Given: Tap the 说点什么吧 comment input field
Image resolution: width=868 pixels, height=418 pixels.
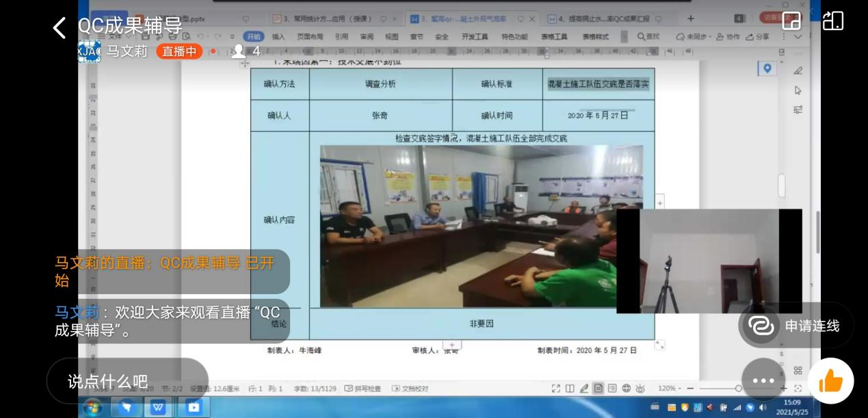Looking at the screenshot, I should coord(108,381).
